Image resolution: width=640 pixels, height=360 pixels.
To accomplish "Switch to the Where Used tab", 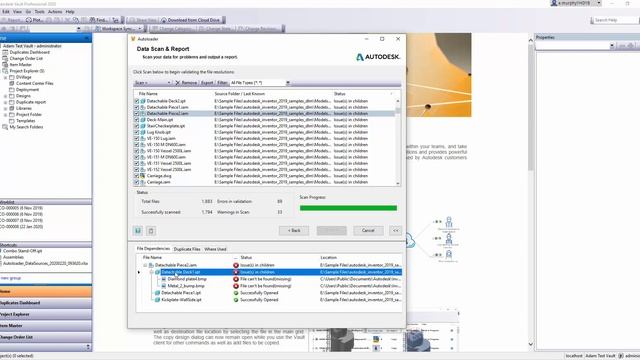I will tap(215, 249).
